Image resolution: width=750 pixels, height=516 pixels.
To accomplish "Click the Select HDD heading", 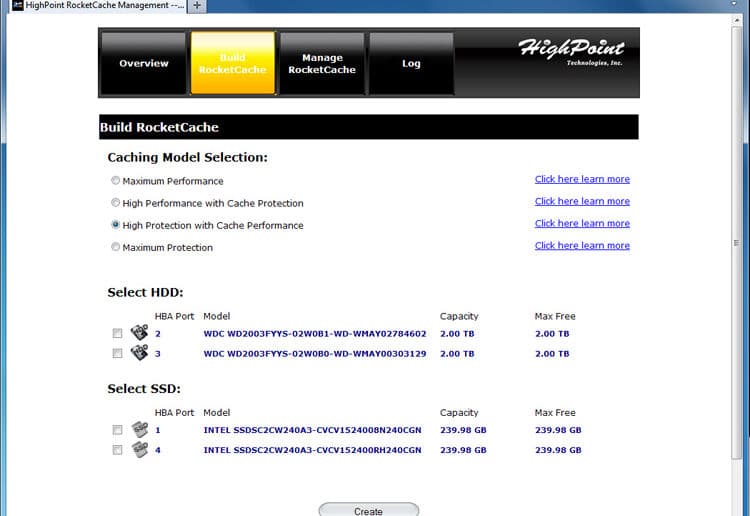I will point(145,292).
